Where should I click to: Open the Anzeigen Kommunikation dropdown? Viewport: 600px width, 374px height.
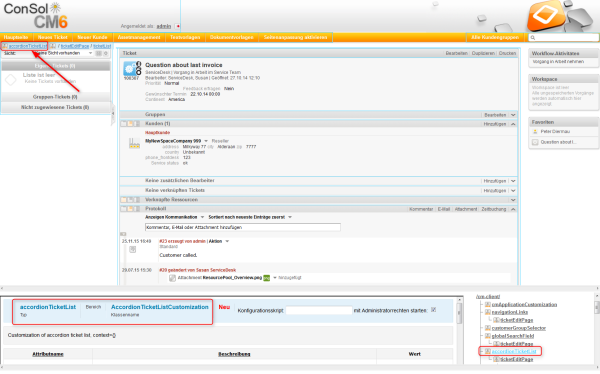174,217
